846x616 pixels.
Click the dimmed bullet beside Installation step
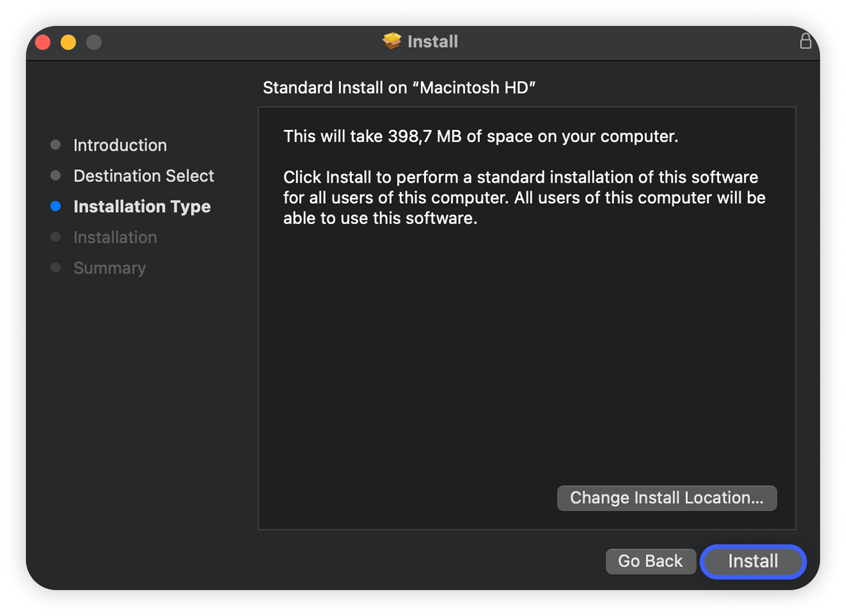pyautogui.click(x=56, y=237)
